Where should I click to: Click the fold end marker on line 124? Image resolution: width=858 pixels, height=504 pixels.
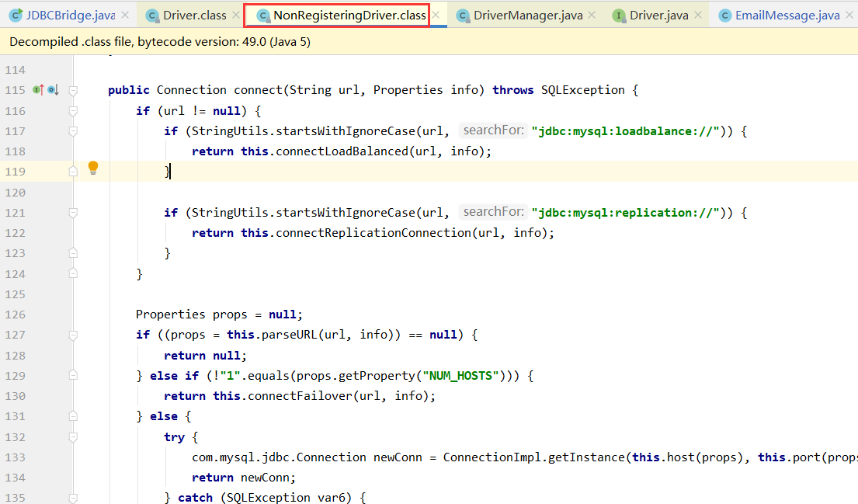click(73, 273)
